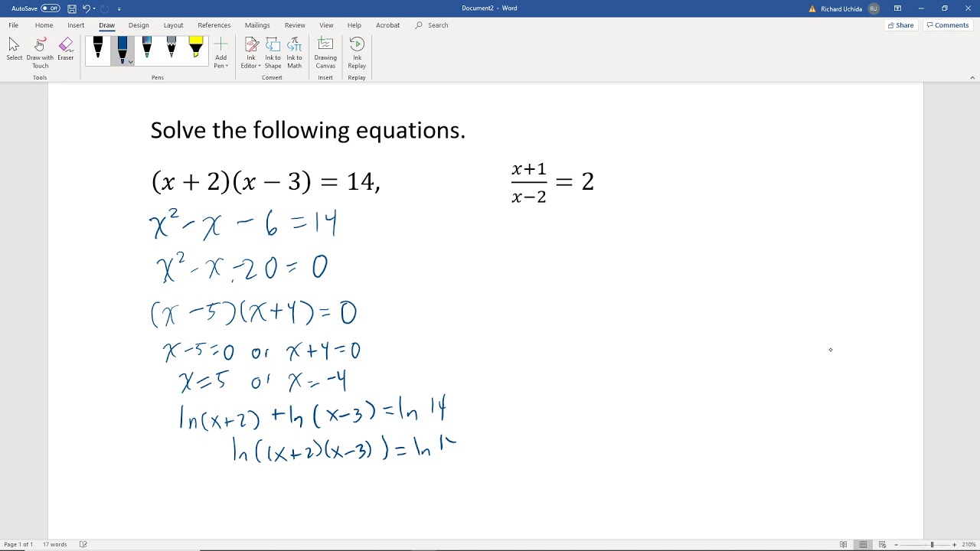The width and height of the screenshot is (980, 551).
Task: Select the black pen
Action: point(98,49)
